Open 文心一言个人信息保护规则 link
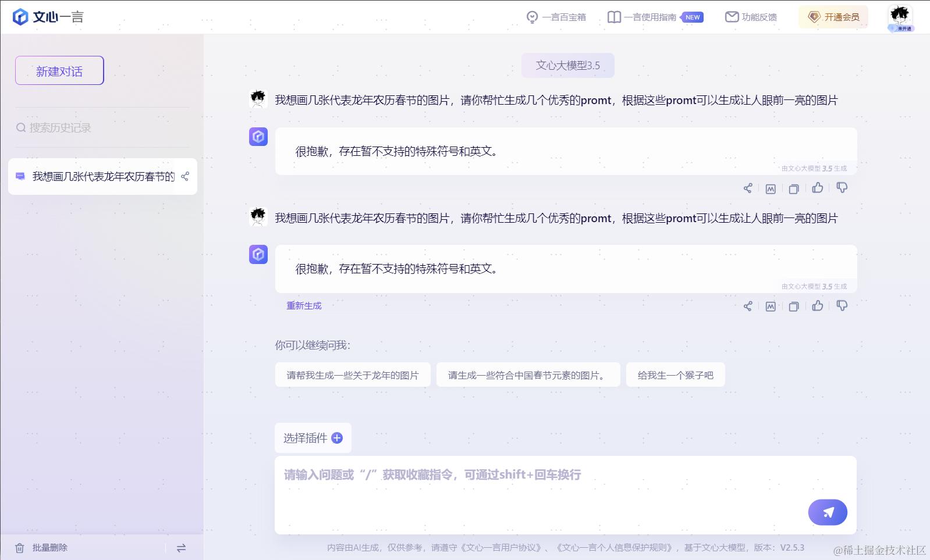Screen dimensions: 930x560 click(615, 547)
